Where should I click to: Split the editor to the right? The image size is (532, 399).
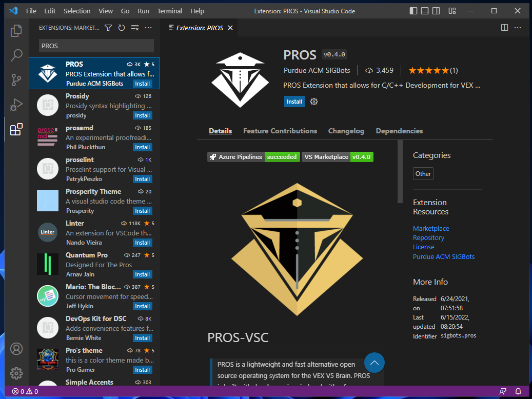[x=504, y=28]
